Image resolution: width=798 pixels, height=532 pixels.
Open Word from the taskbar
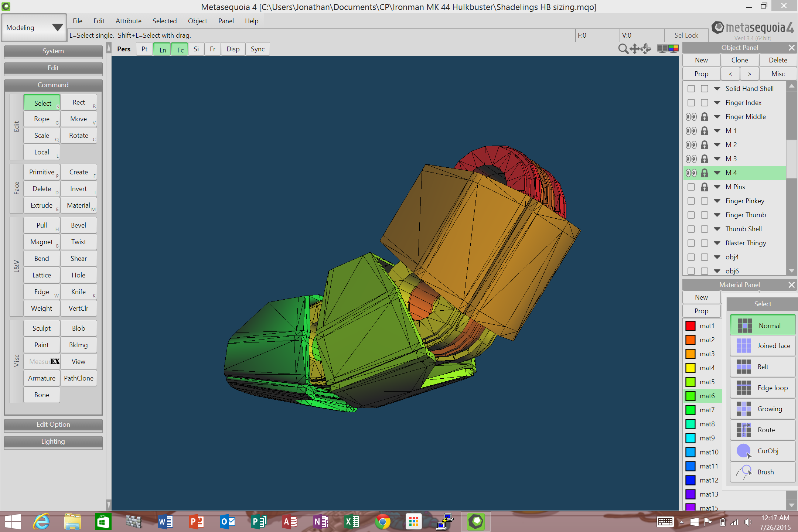pos(166,522)
